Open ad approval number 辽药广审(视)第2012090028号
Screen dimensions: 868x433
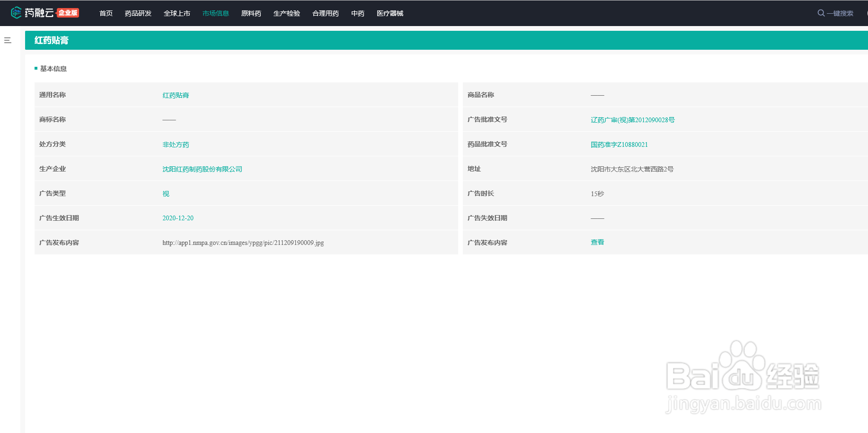(x=632, y=120)
